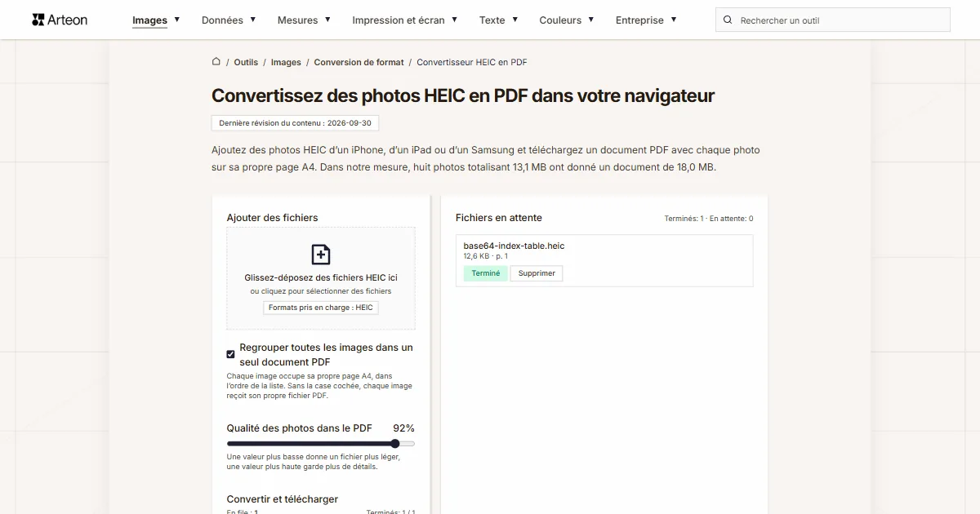
Task: Click the Dernière révision du contenu date badge
Action: (295, 123)
